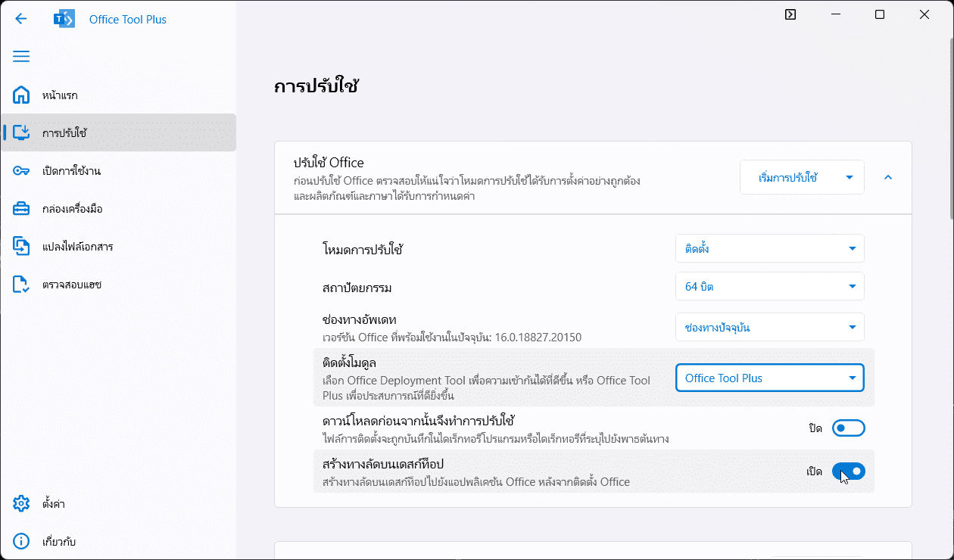Open the สถาปัตยกรรม dropdown showing 64 บิต
This screenshot has height=560, width=954.
pos(769,287)
